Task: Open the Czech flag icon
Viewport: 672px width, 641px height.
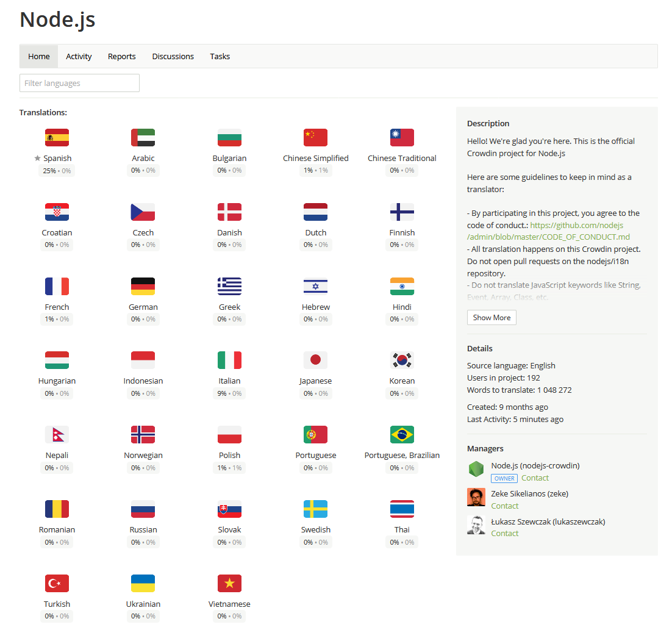Action: click(143, 212)
